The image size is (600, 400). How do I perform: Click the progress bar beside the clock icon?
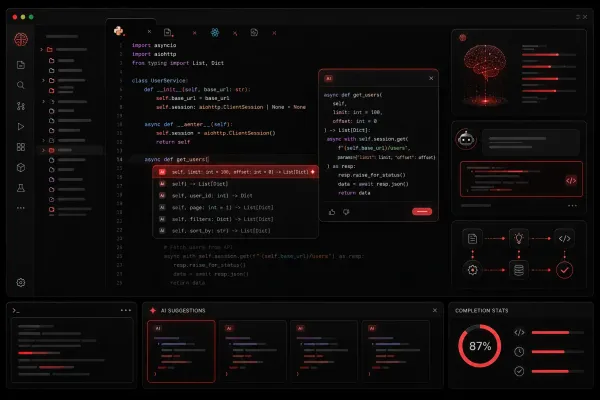point(558,351)
